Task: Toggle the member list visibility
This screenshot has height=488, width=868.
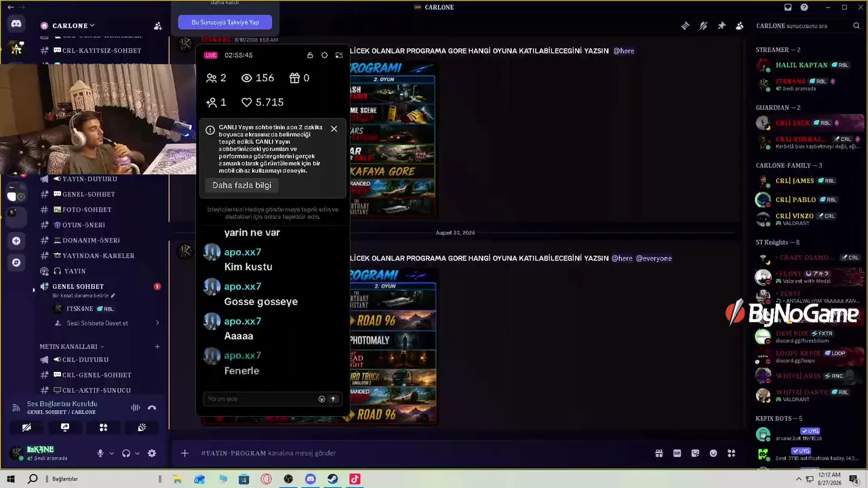Action: click(x=739, y=26)
